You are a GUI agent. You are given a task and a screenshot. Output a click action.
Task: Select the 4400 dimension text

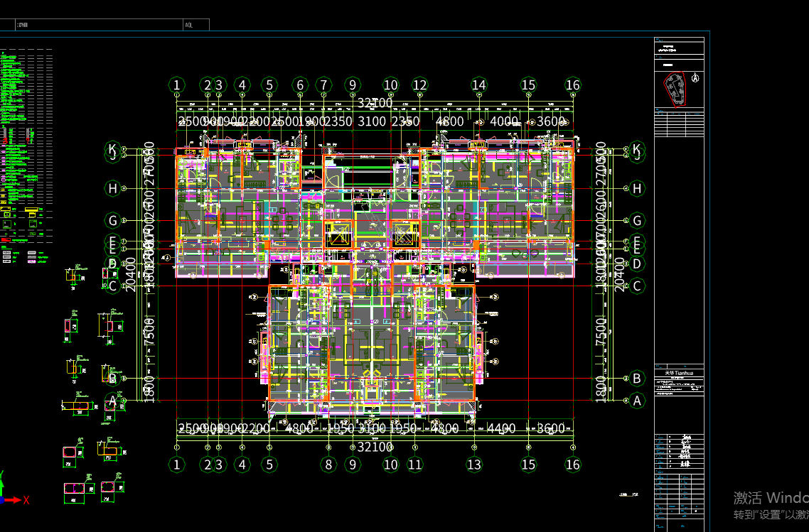(501, 428)
